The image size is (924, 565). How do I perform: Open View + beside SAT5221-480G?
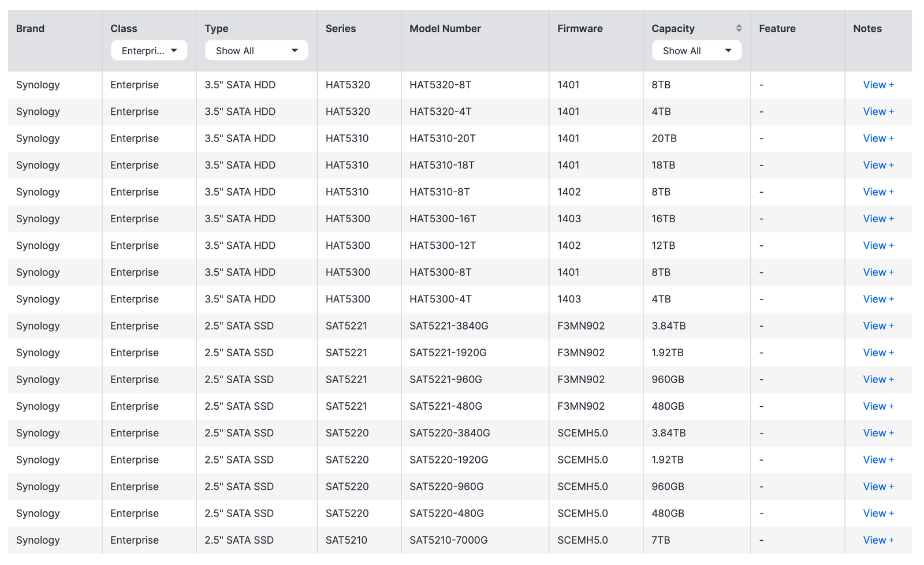pyautogui.click(x=878, y=406)
